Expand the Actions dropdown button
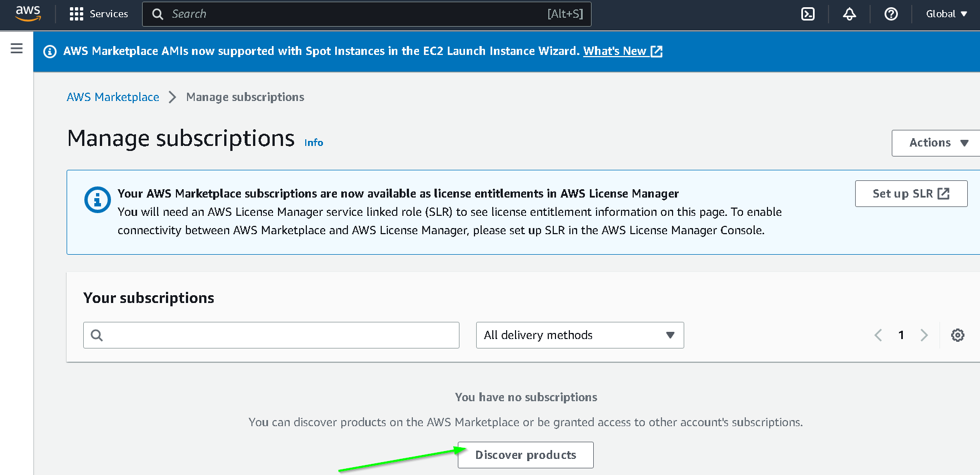 937,143
